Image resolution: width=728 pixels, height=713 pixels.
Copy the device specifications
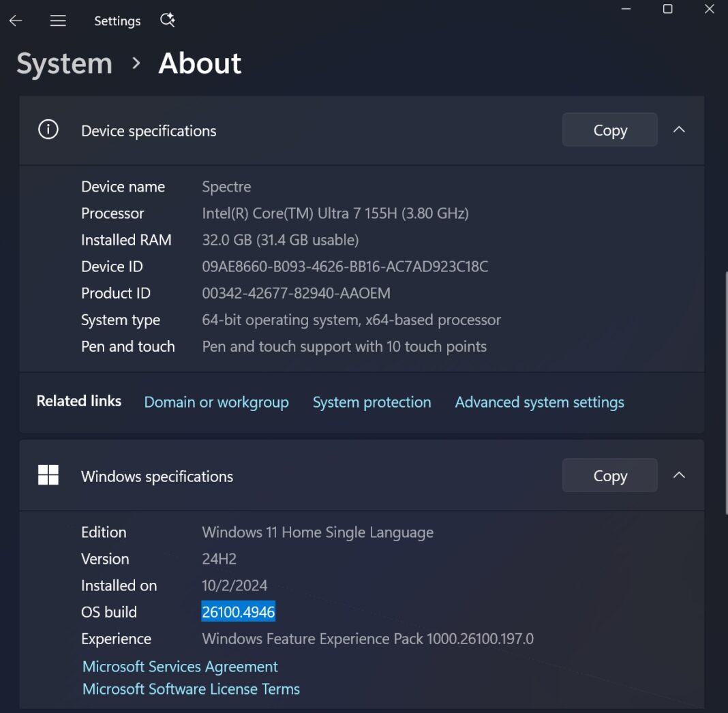click(609, 130)
